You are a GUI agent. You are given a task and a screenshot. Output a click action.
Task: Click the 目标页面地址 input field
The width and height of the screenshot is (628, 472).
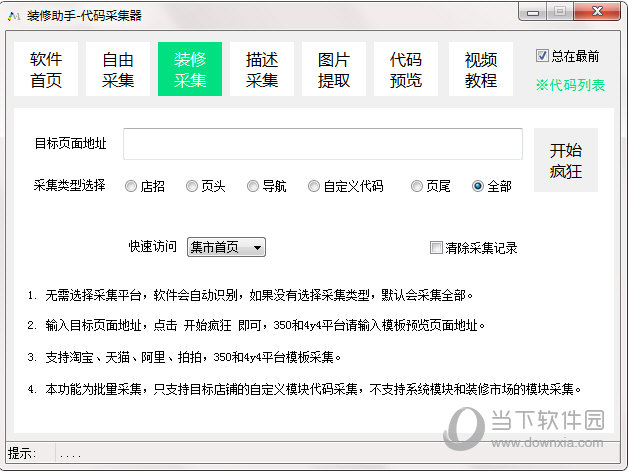(x=323, y=144)
